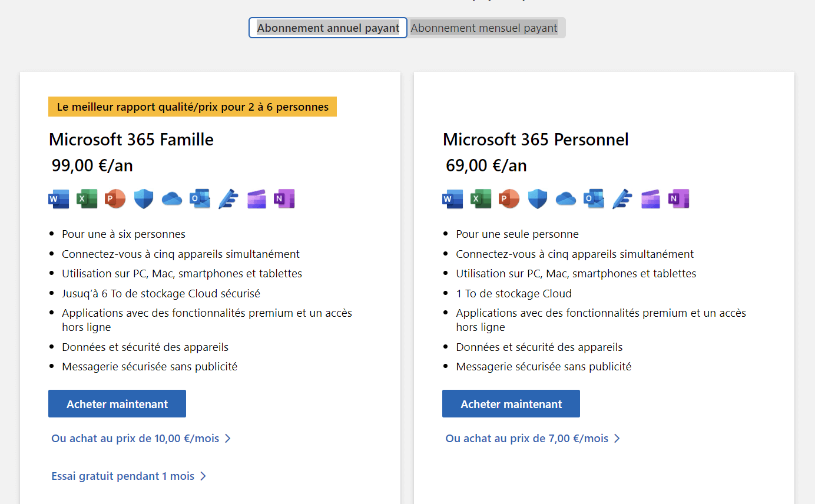Click the Word icon in the Personnel plan
The image size is (815, 504).
coord(452,199)
